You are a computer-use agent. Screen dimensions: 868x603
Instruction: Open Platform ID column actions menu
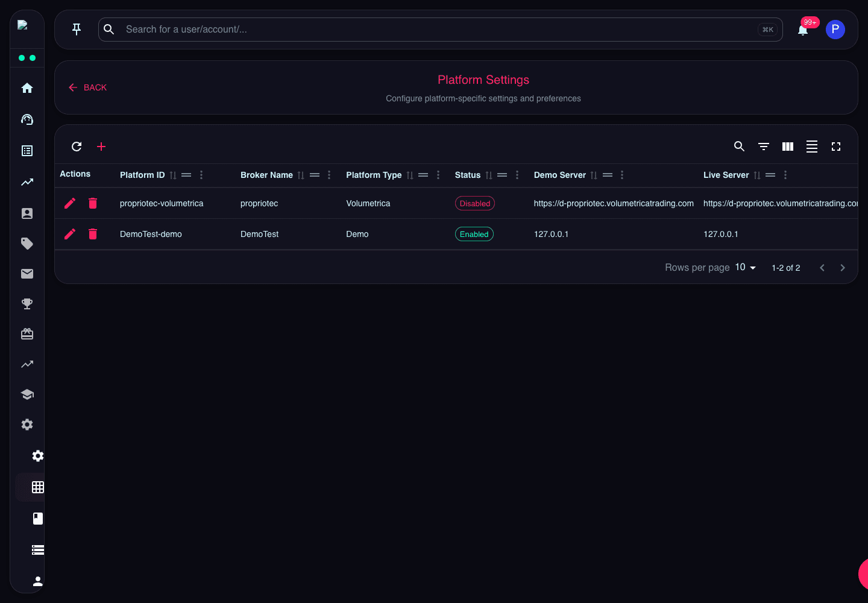pos(201,175)
